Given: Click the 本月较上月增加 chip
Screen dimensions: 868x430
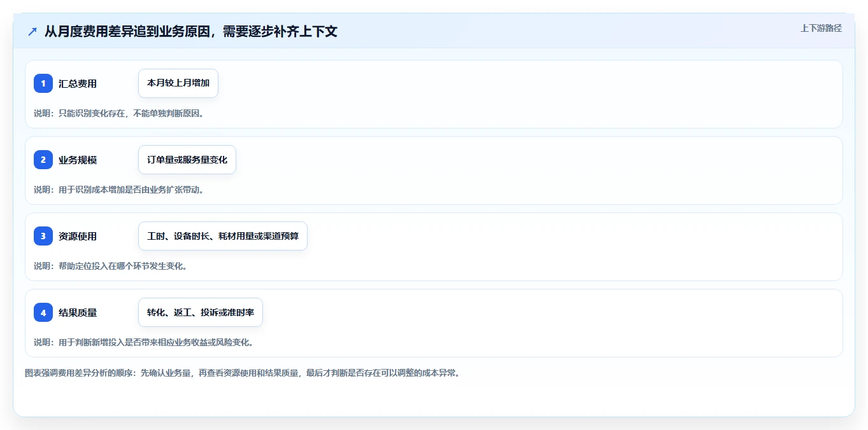Looking at the screenshot, I should pos(178,83).
